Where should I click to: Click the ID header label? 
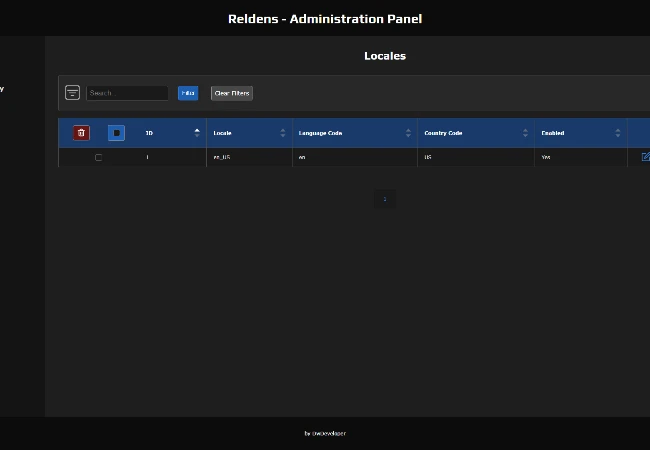click(x=149, y=133)
